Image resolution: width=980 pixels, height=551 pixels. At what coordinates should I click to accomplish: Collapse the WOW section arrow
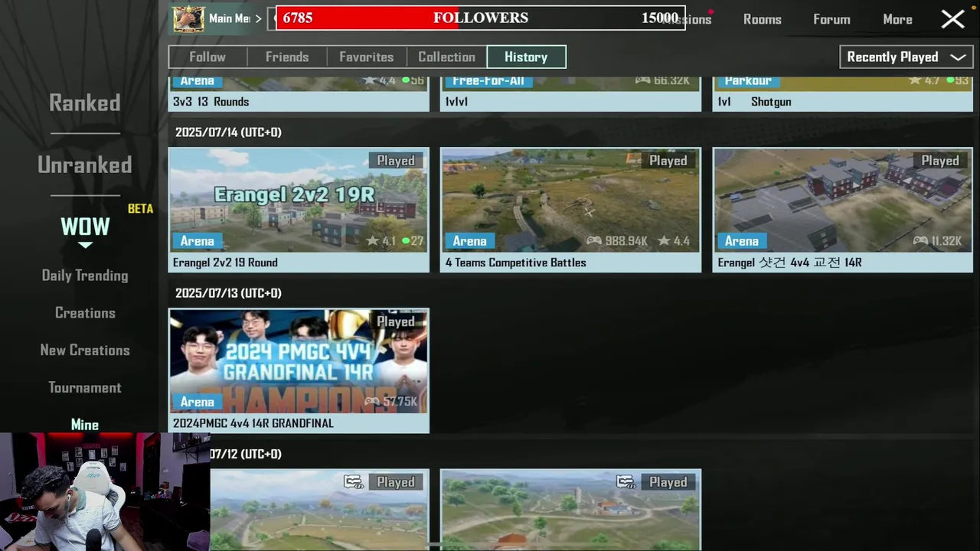pos(85,245)
